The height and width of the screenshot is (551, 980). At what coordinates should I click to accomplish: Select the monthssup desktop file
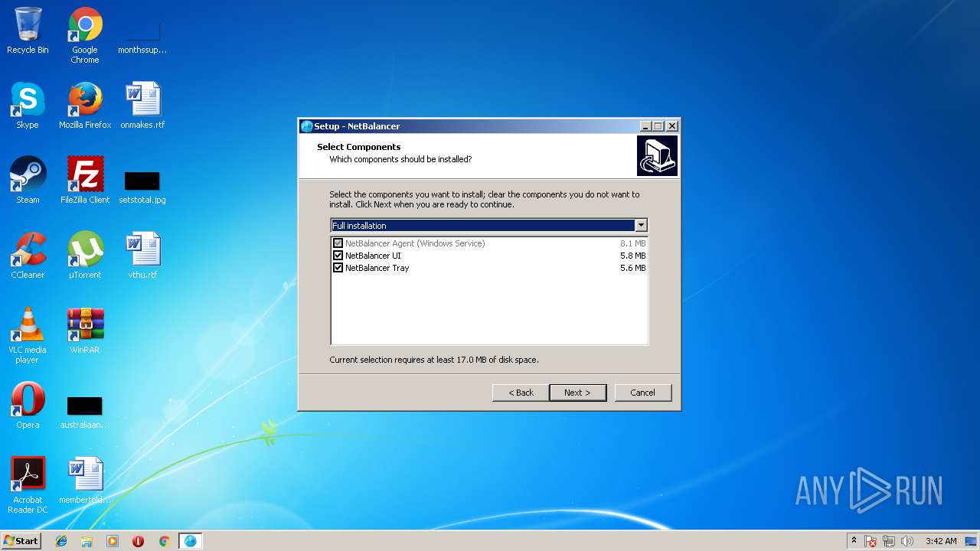[x=142, y=35]
